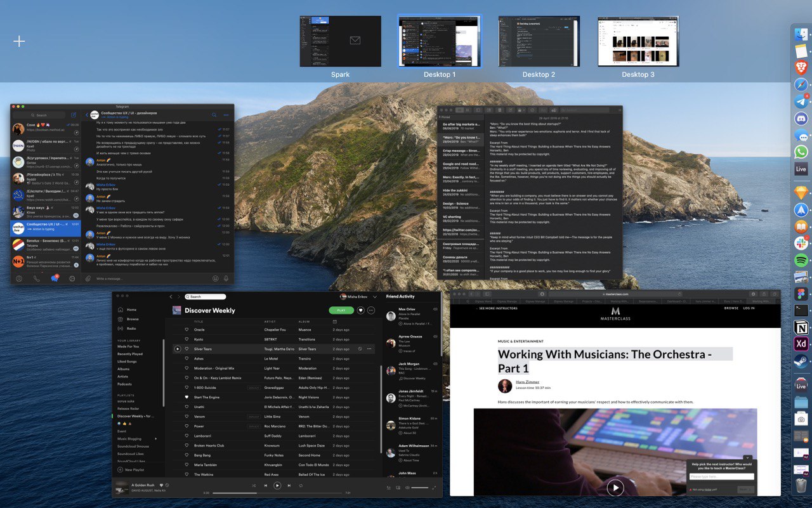
Task: Open Browse in the Spotify sidebar
Action: [x=128, y=319]
